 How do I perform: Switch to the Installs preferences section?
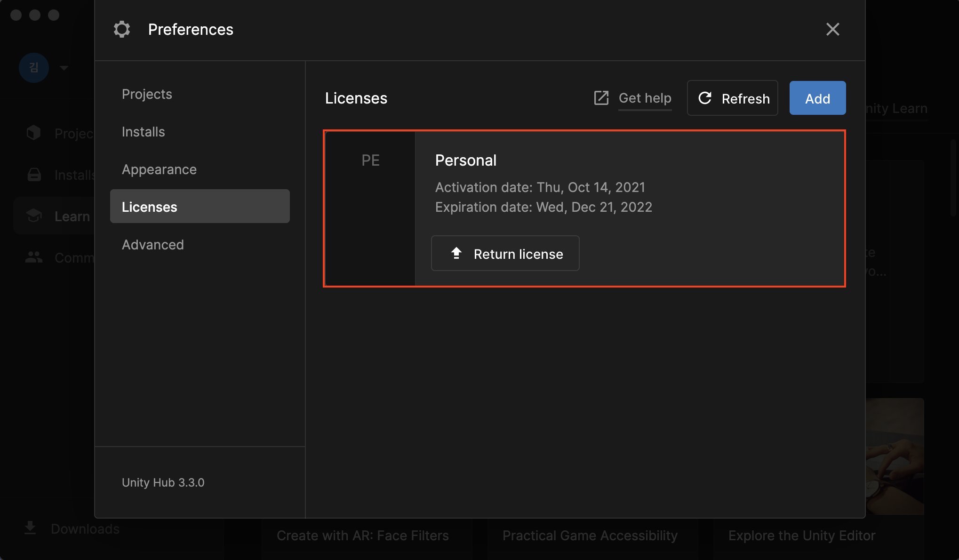[x=144, y=132]
